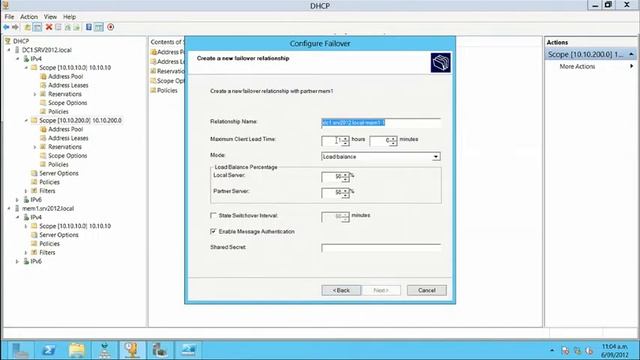Open PowerShell from the taskbar

[x=48, y=350]
